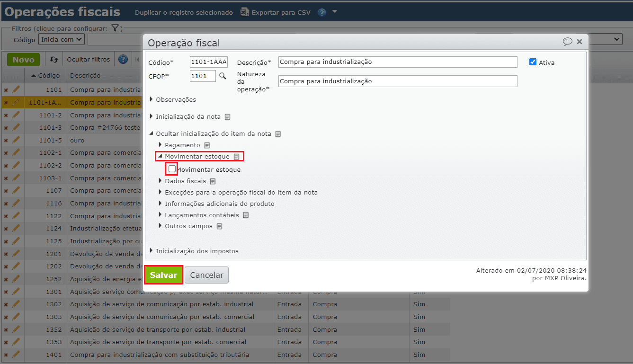Screen dimensions: 633x364
Task: Click the pencil edit icon for row 1101-2
Action: coord(16,115)
